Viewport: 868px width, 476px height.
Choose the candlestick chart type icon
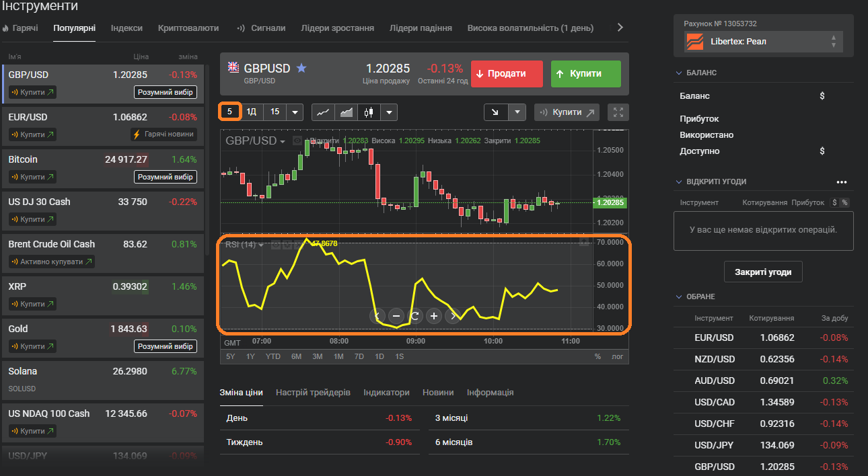tap(368, 112)
